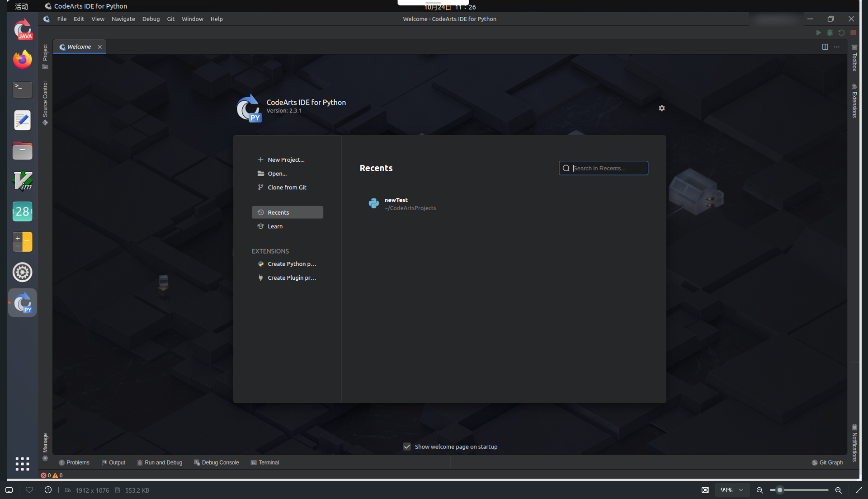The height and width of the screenshot is (499, 868).
Task: Click Clone from Git
Action: click(x=287, y=187)
